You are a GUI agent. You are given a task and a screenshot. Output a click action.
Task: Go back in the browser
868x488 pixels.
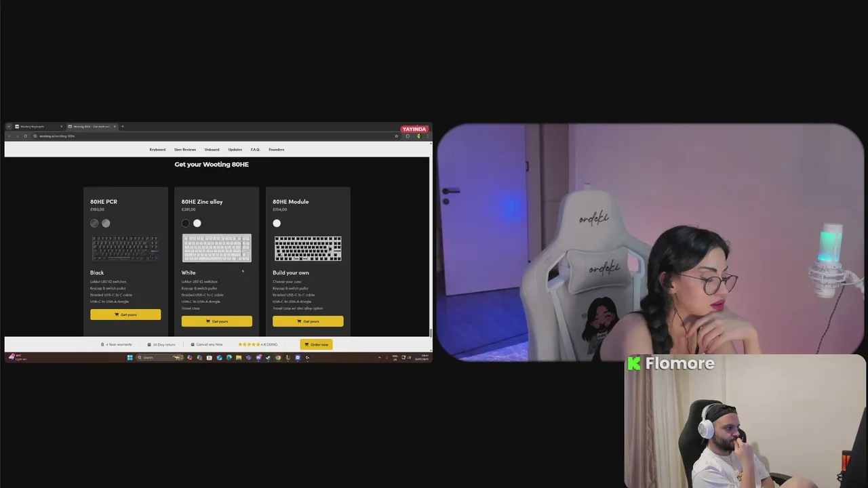(9, 136)
